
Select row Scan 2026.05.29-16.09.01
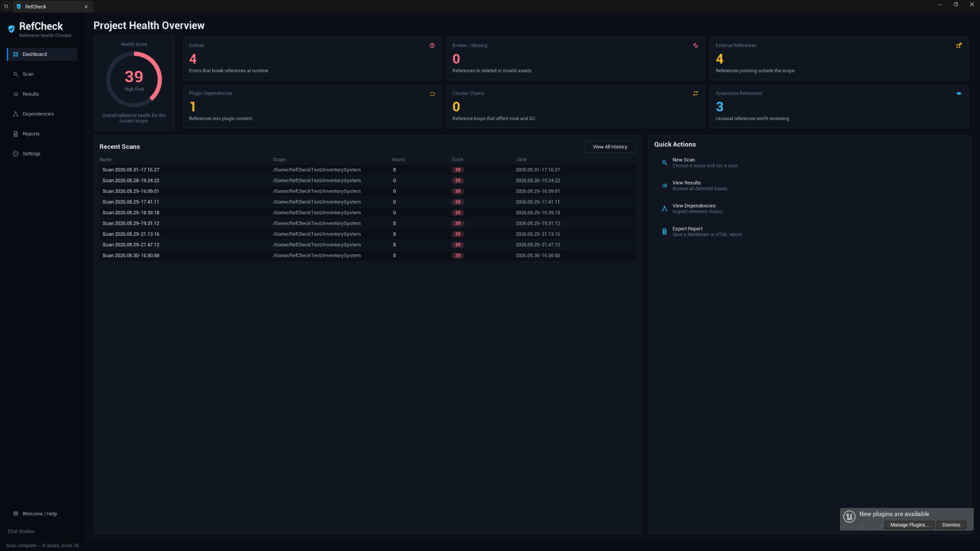[367, 191]
